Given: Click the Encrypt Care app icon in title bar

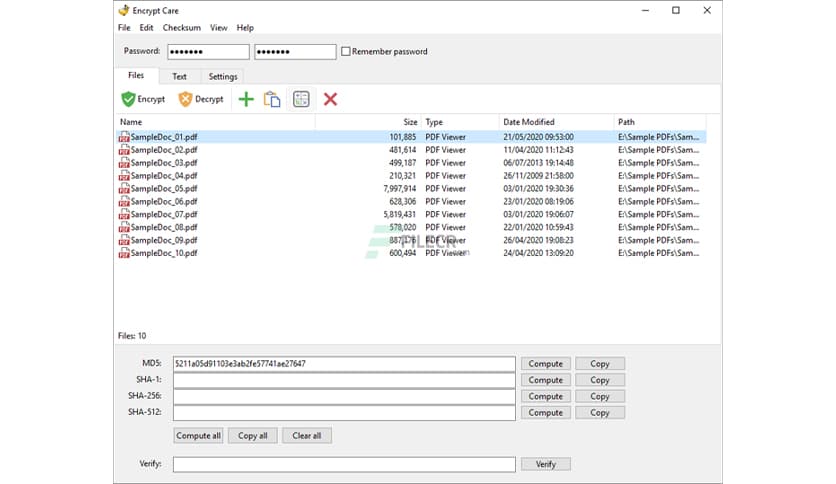Looking at the screenshot, I should pyautogui.click(x=124, y=10).
